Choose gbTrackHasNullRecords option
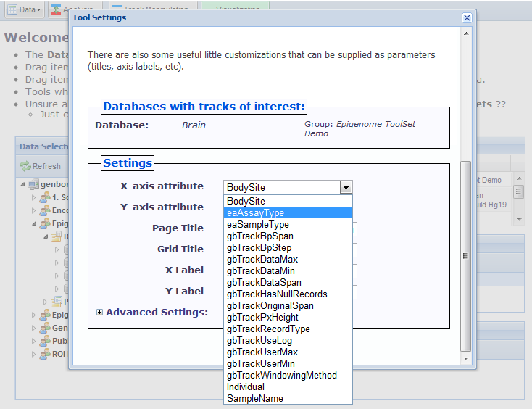532x409 pixels. point(276,294)
